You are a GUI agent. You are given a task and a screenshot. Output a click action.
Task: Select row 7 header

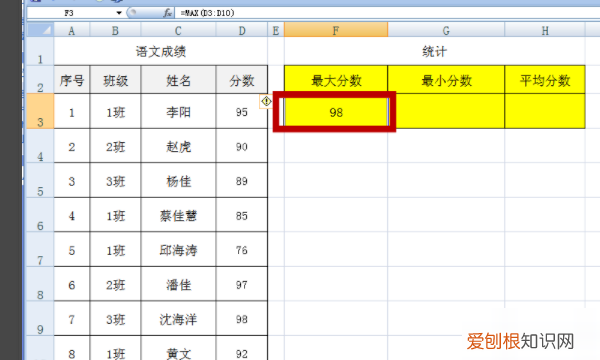(x=40, y=249)
